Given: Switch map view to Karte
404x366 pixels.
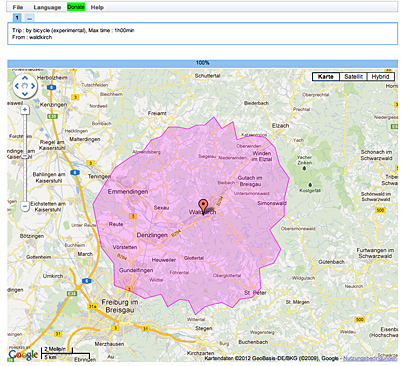Looking at the screenshot, I should click(x=326, y=77).
